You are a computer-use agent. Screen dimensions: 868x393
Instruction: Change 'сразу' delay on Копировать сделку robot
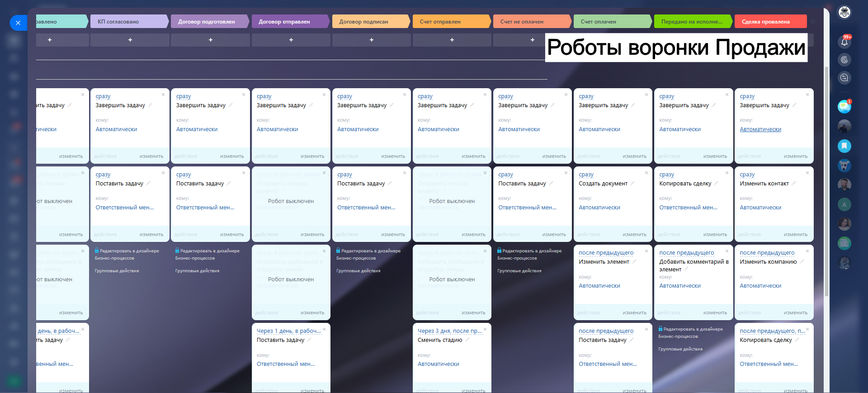pyautogui.click(x=666, y=175)
